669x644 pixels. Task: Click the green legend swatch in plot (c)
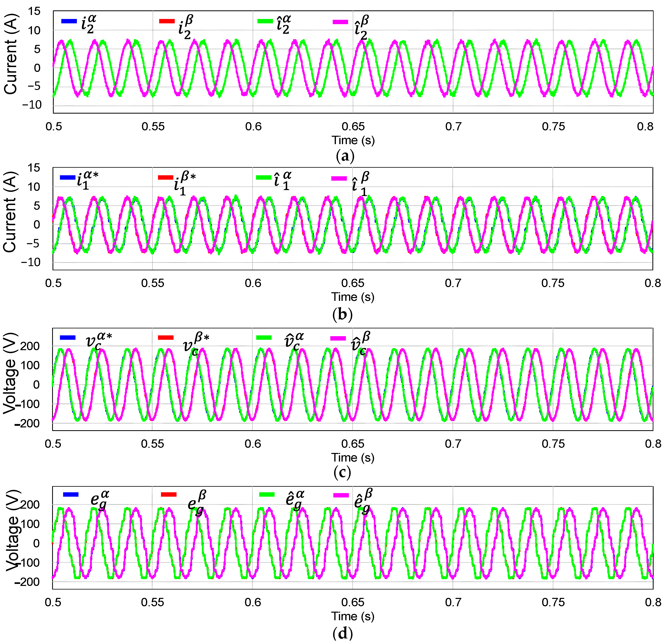[264, 338]
